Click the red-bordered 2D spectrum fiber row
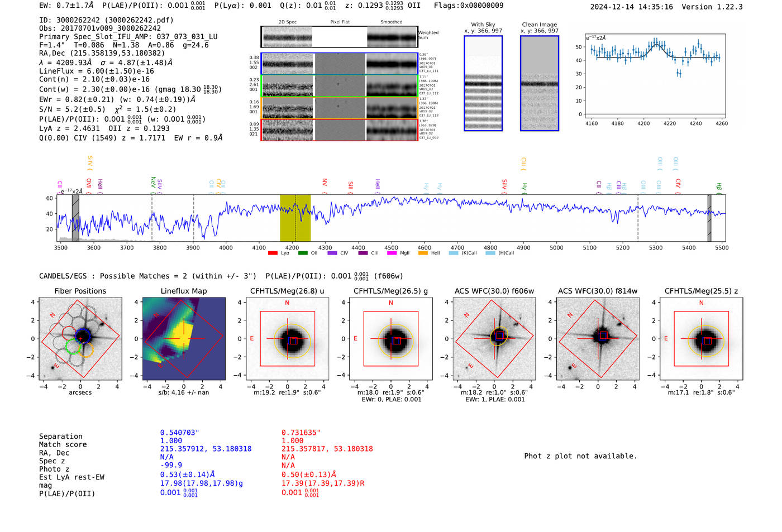Screen dimensions: 782x532 (339, 130)
